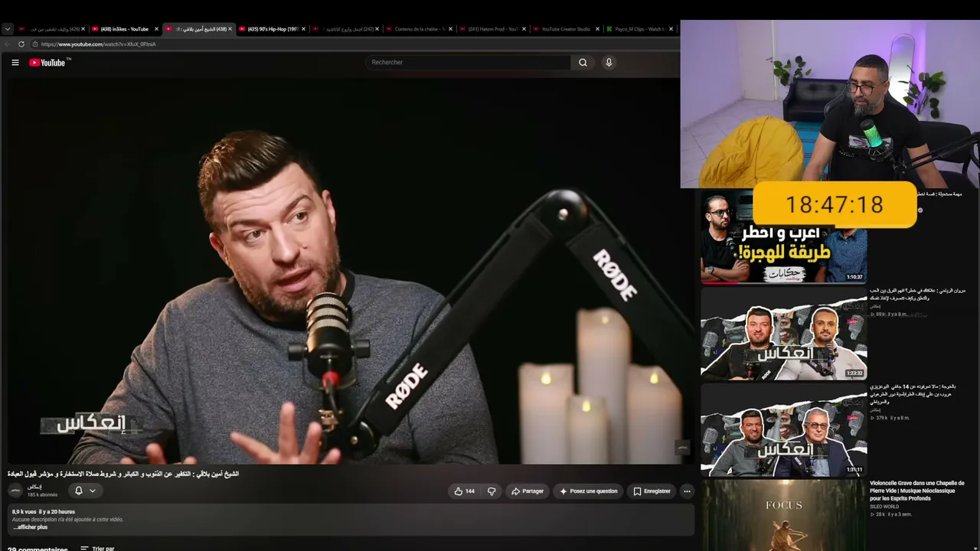The width and height of the screenshot is (980, 551).
Task: Expand notification options chevron
Action: pos(93,491)
